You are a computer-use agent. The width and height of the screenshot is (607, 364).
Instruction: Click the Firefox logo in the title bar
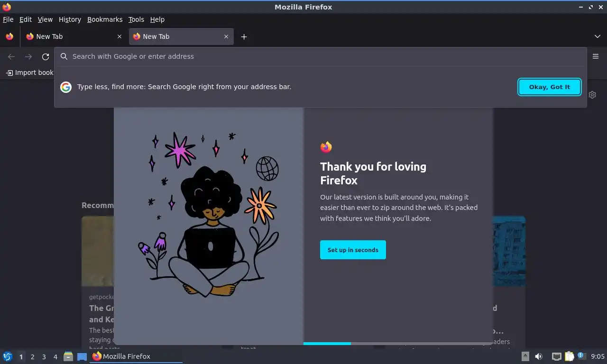point(7,7)
